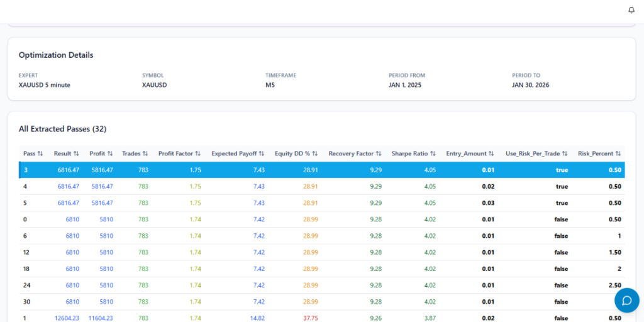Select the highlighted pass 3 row
The height and width of the screenshot is (322, 644).
click(x=322, y=170)
